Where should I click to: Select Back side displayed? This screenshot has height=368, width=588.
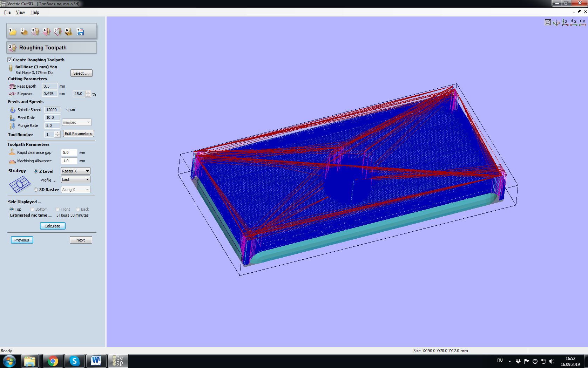(x=78, y=209)
